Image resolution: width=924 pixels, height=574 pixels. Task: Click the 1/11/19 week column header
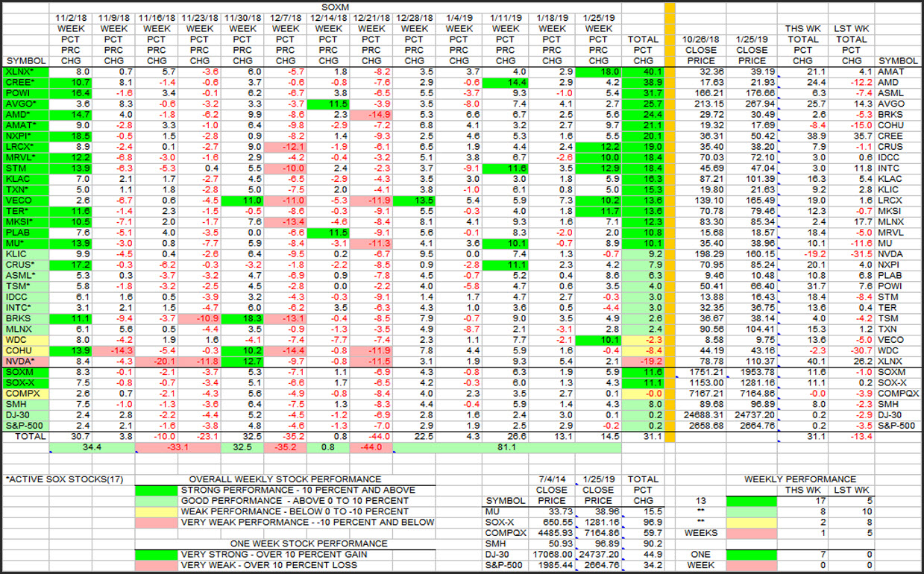tap(505, 17)
